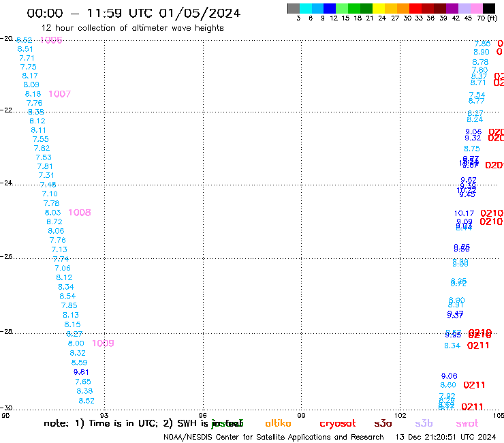
Task: Select the orange swatch above label 30
Action: point(403,8)
